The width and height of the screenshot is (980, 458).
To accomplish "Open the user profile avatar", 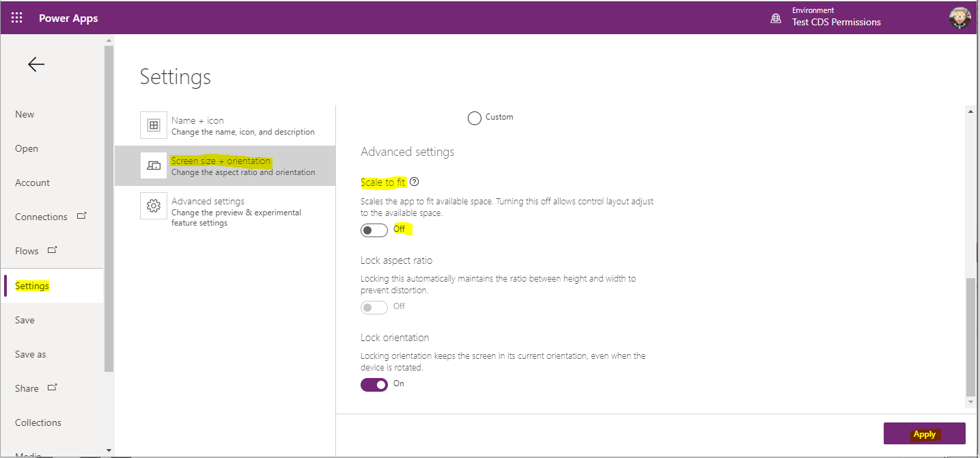I will (959, 18).
